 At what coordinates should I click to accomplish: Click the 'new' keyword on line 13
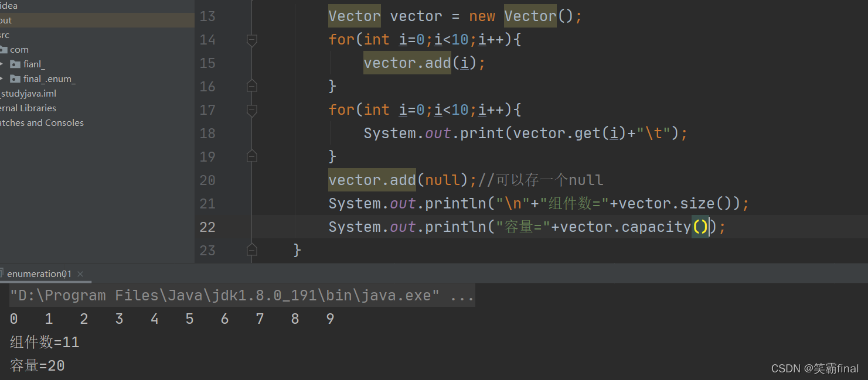pyautogui.click(x=482, y=16)
